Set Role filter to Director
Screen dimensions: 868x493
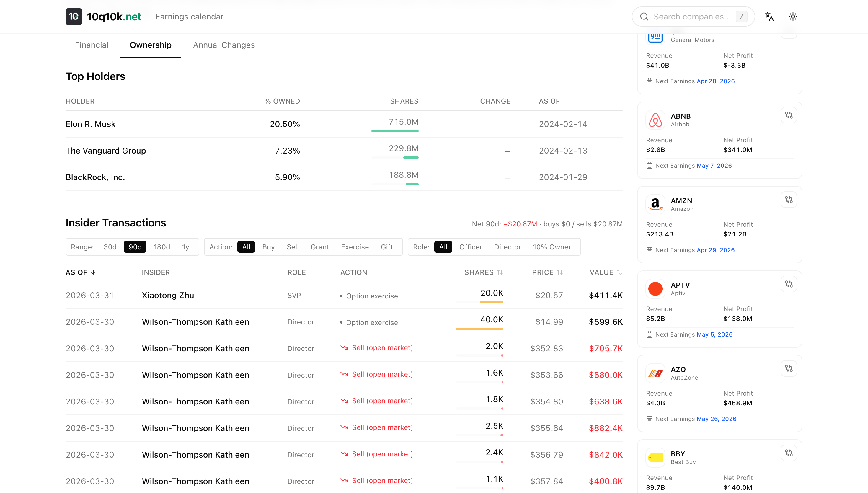point(507,247)
